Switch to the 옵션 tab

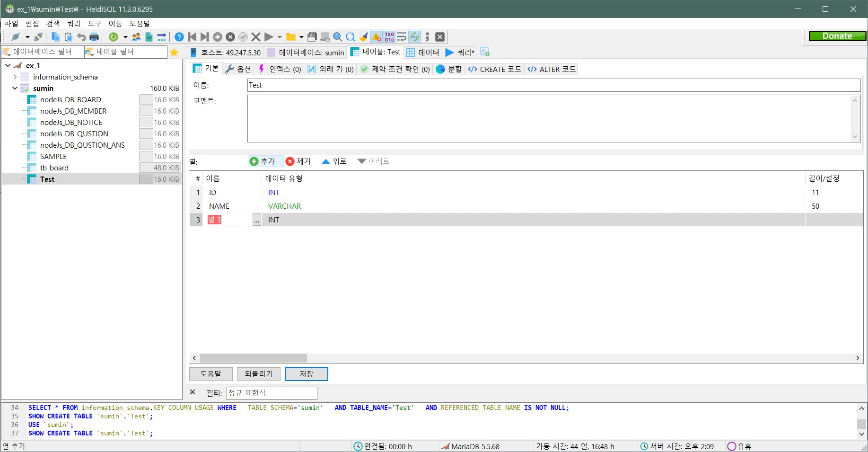(238, 69)
